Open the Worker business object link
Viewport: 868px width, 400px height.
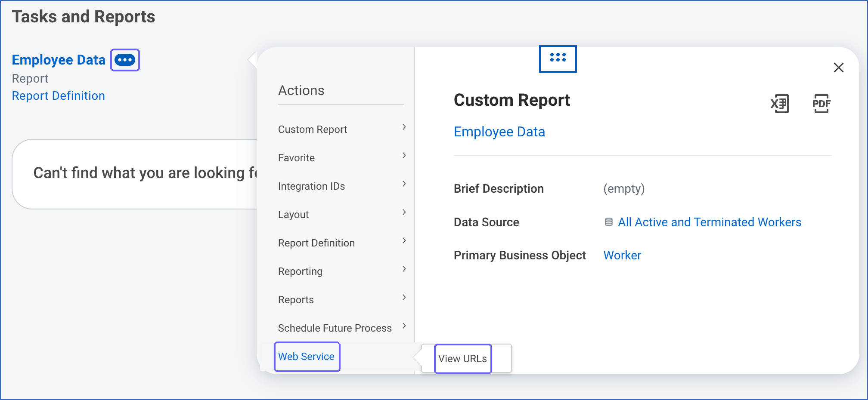(x=622, y=255)
